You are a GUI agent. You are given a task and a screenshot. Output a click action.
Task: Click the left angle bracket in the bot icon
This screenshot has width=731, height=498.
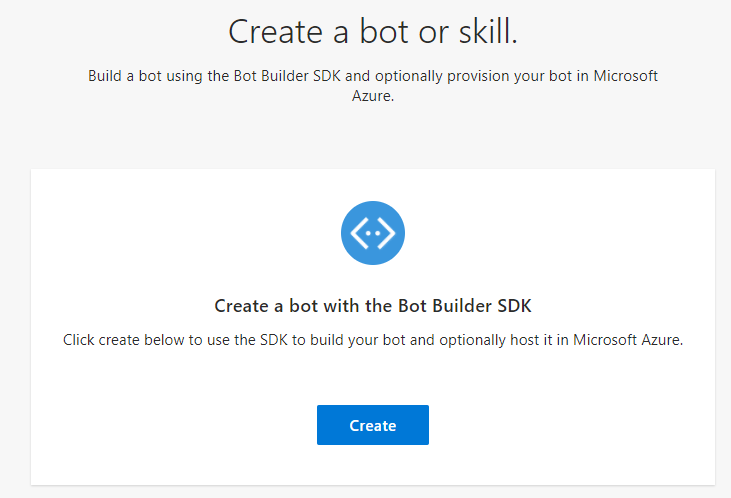coord(359,233)
